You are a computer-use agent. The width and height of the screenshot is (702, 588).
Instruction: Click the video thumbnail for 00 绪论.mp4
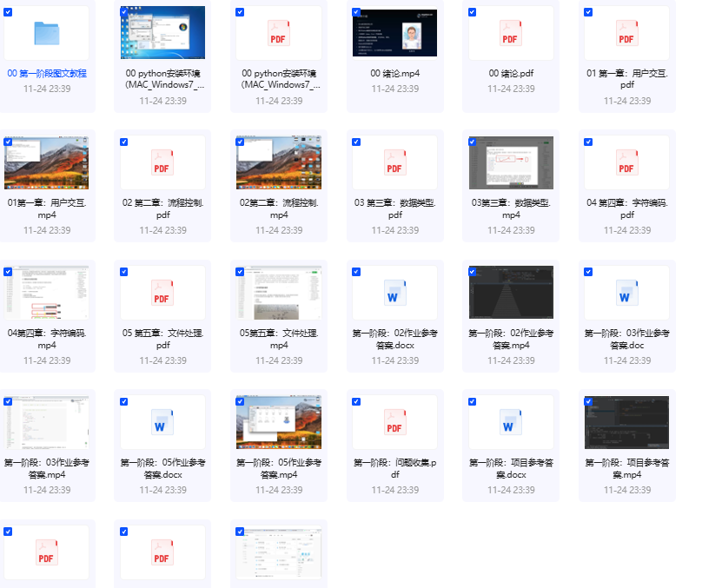pos(394,33)
